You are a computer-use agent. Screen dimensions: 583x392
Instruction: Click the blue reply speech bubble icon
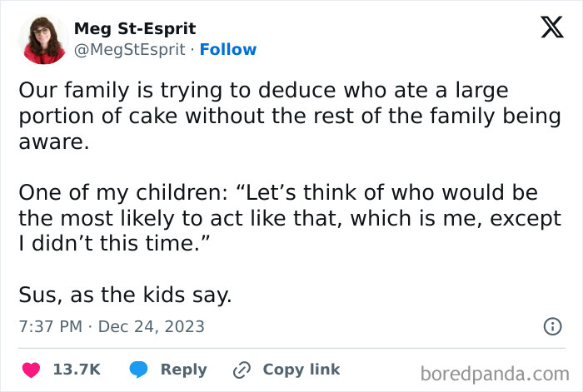(139, 370)
